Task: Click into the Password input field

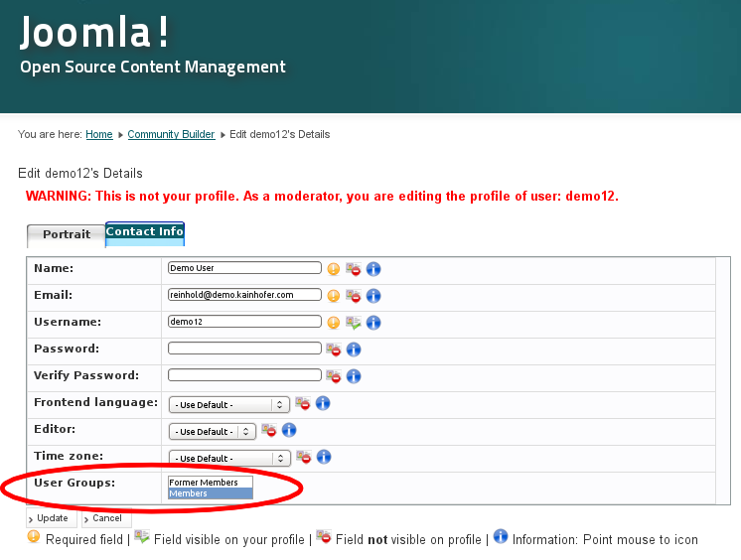Action: (244, 349)
